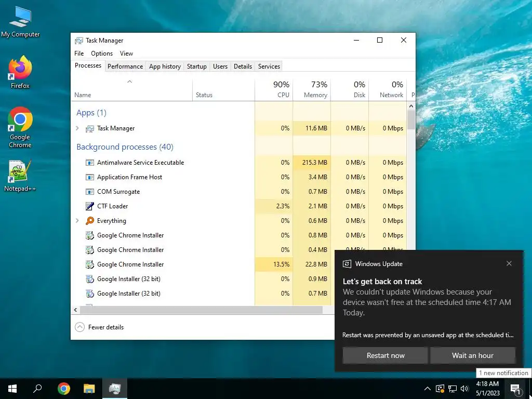The height and width of the screenshot is (399, 532).
Task: Click the horizontal scrollbar thumb
Action: coord(201,310)
